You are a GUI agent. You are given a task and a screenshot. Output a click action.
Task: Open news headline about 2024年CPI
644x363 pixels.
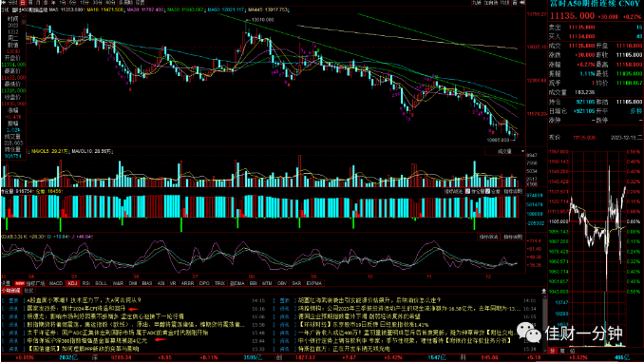point(76,308)
